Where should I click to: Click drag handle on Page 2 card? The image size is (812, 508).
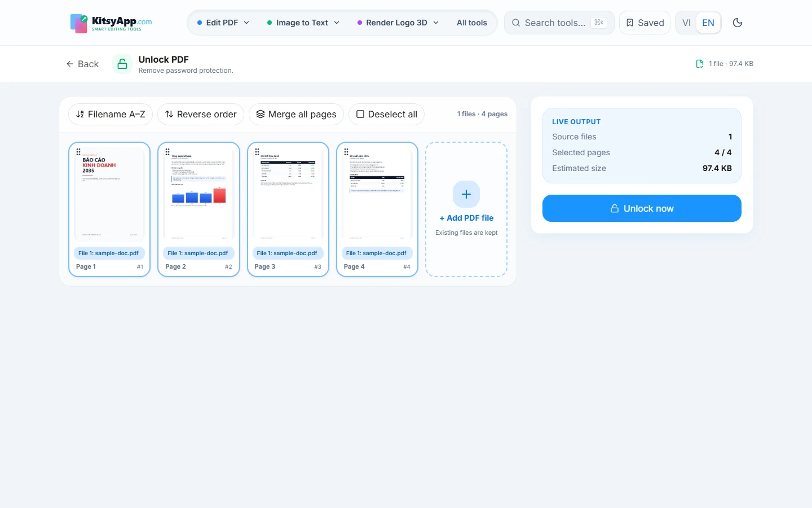pyautogui.click(x=167, y=152)
